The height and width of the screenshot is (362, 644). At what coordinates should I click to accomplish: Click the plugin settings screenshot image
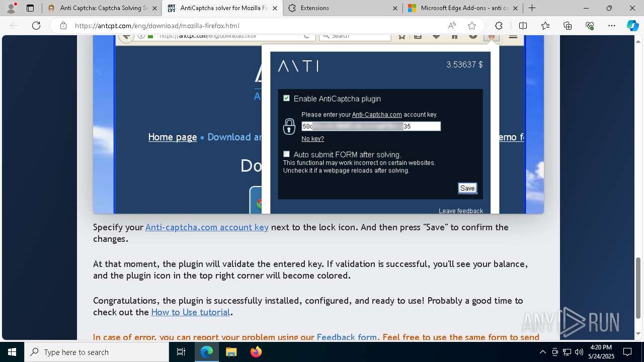point(318,124)
